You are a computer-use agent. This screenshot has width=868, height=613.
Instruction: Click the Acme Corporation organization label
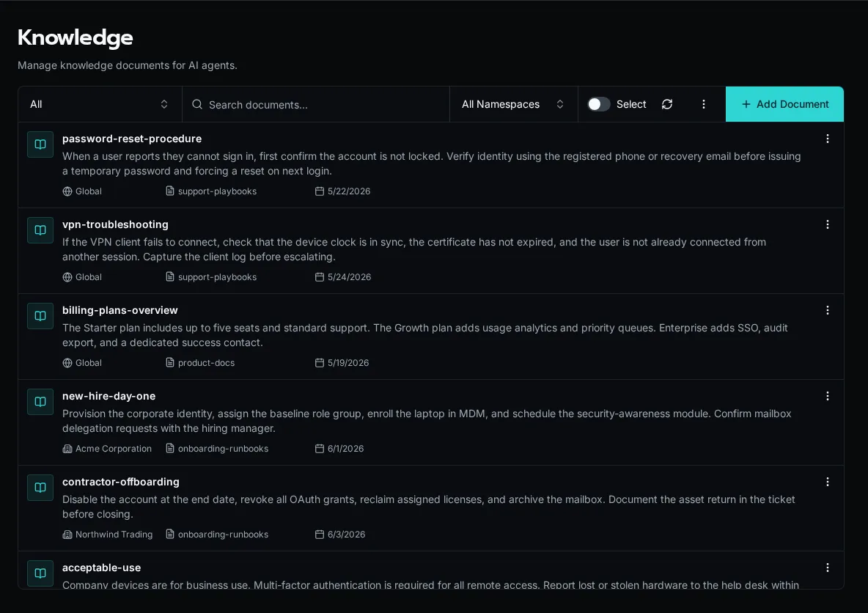(x=114, y=449)
